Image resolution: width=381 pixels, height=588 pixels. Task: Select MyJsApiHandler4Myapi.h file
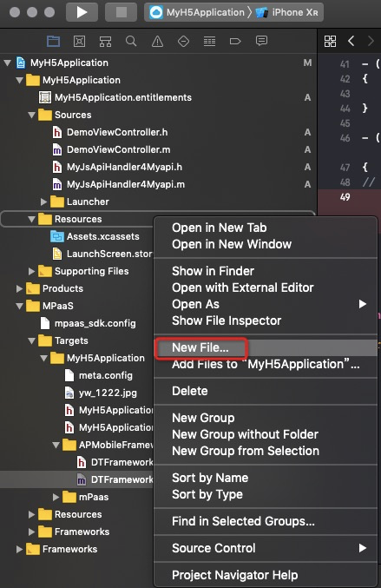click(124, 167)
